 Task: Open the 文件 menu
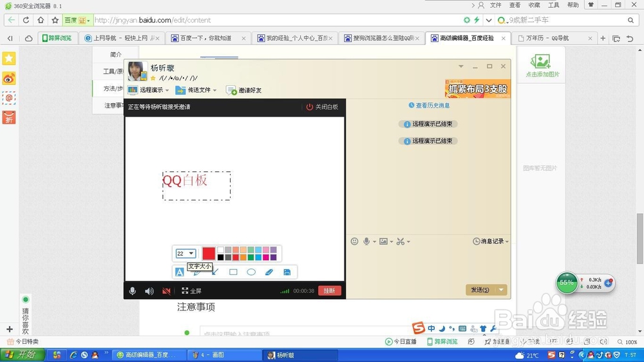[496, 5]
